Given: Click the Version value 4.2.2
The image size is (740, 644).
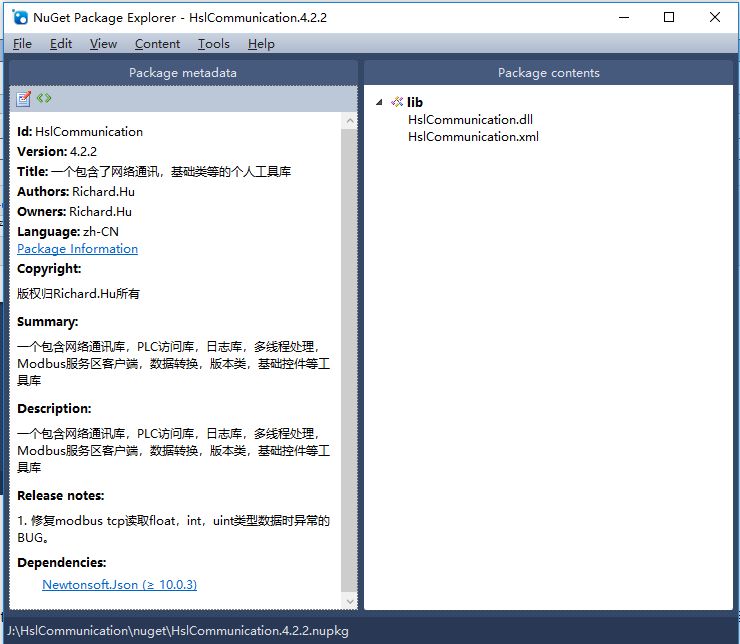Looking at the screenshot, I should coord(84,151).
